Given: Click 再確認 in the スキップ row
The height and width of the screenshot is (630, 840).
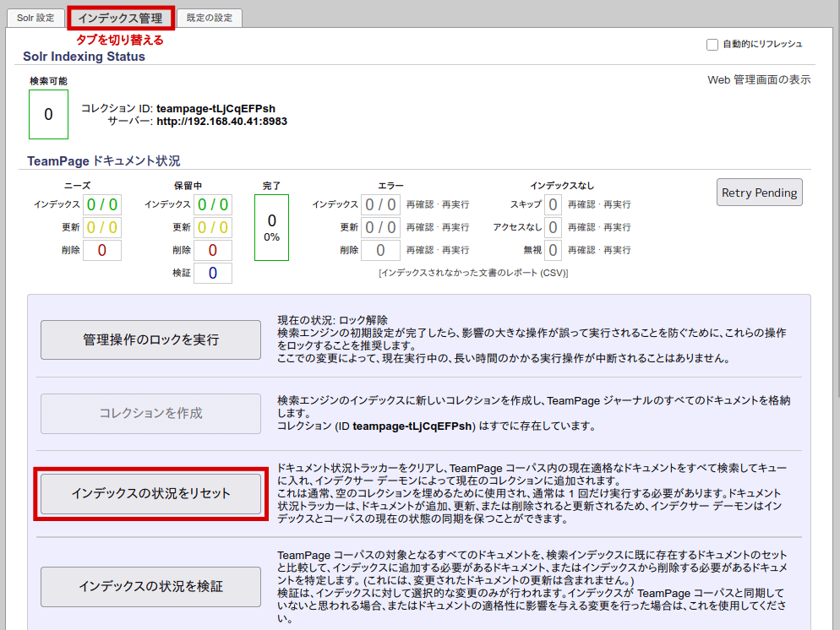Looking at the screenshot, I should (x=581, y=204).
